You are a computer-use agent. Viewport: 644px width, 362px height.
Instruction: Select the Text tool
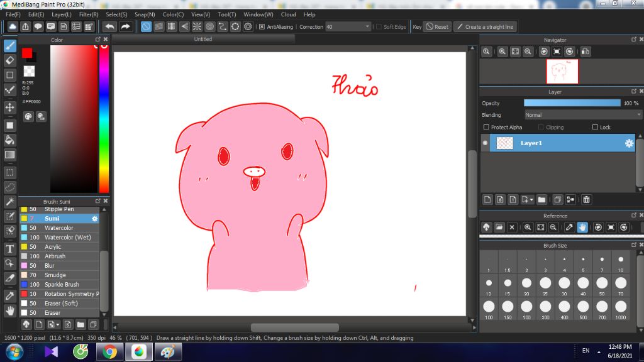[x=9, y=249]
